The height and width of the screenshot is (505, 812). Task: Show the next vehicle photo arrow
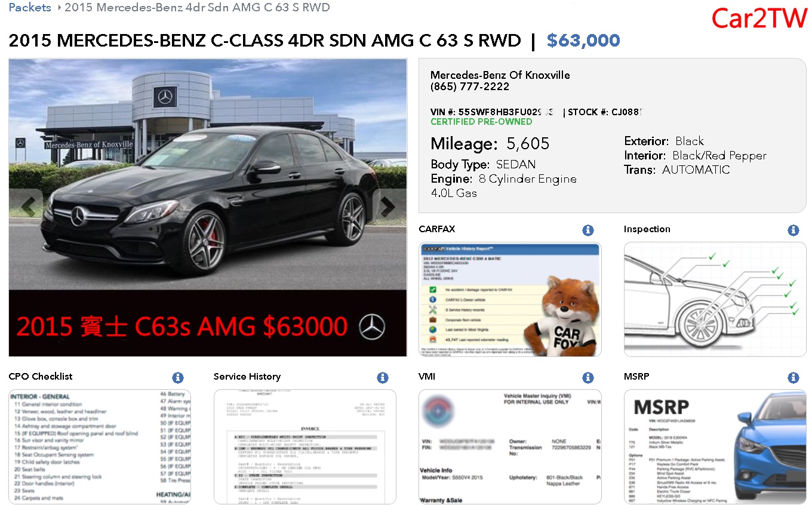tap(389, 207)
